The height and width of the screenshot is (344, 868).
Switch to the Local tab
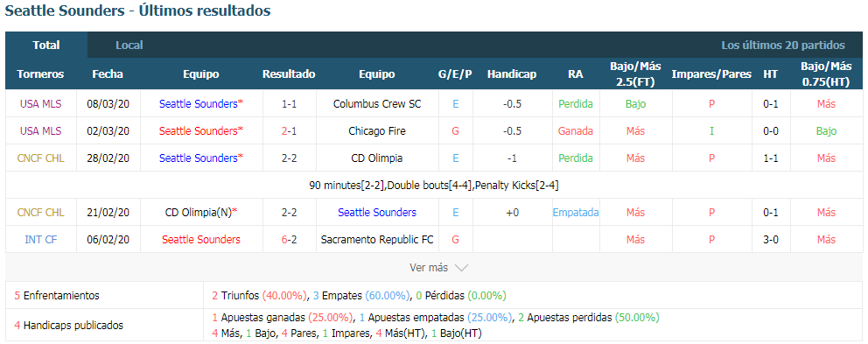point(129,46)
